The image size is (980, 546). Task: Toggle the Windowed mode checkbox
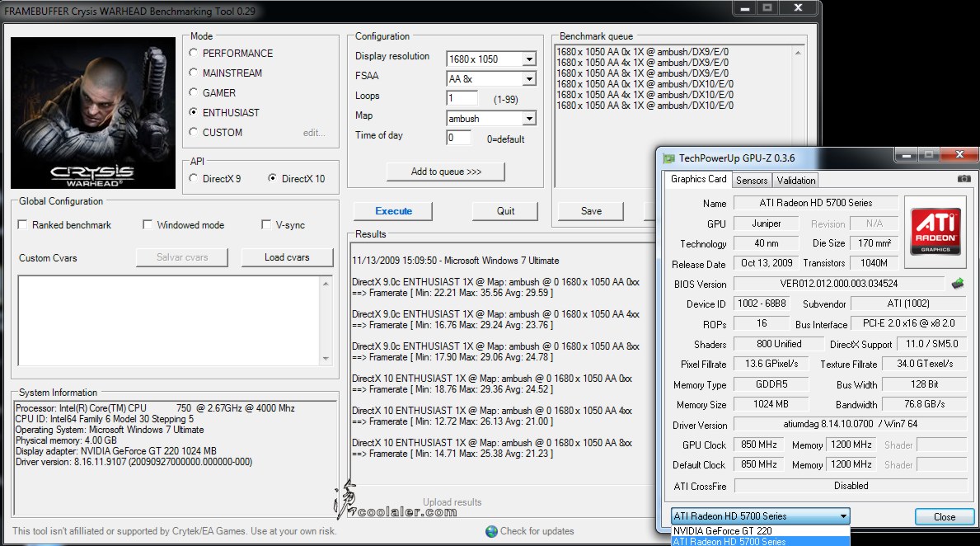(148, 224)
